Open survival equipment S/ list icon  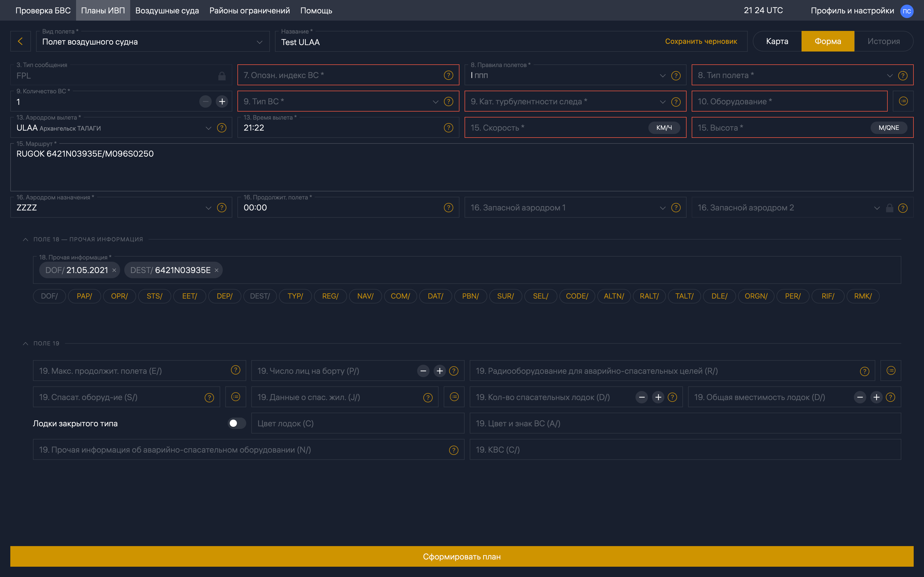pyautogui.click(x=236, y=397)
